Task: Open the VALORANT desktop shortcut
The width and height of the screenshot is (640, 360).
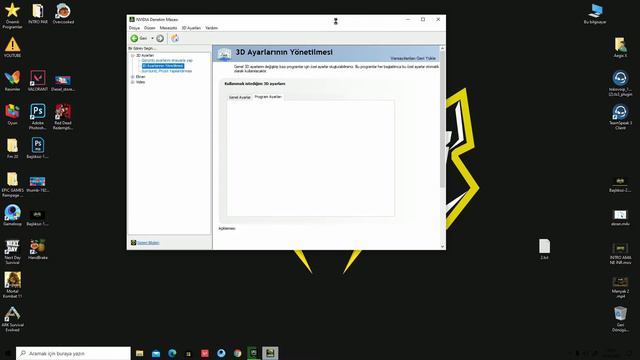Action: point(38,80)
